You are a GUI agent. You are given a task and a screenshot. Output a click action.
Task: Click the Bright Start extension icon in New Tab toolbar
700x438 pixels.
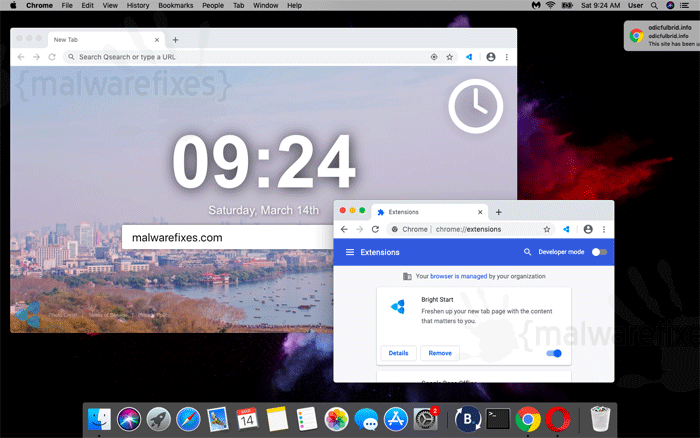[x=469, y=57]
